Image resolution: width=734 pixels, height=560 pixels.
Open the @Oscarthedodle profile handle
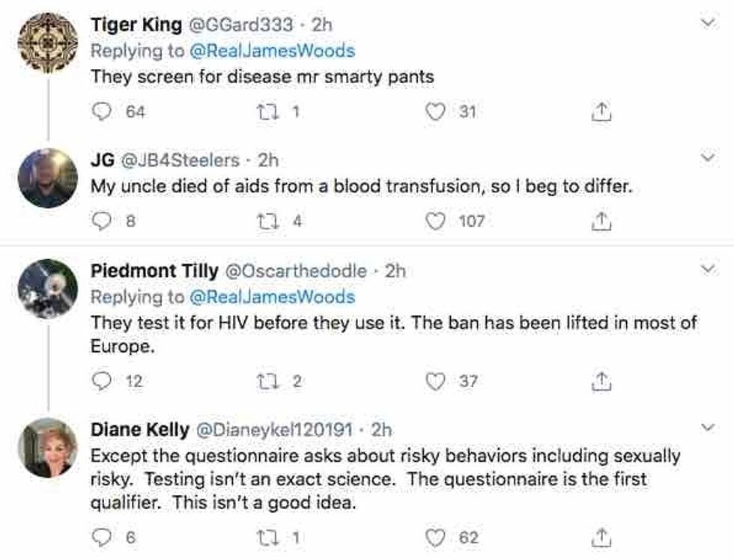pos(297,271)
